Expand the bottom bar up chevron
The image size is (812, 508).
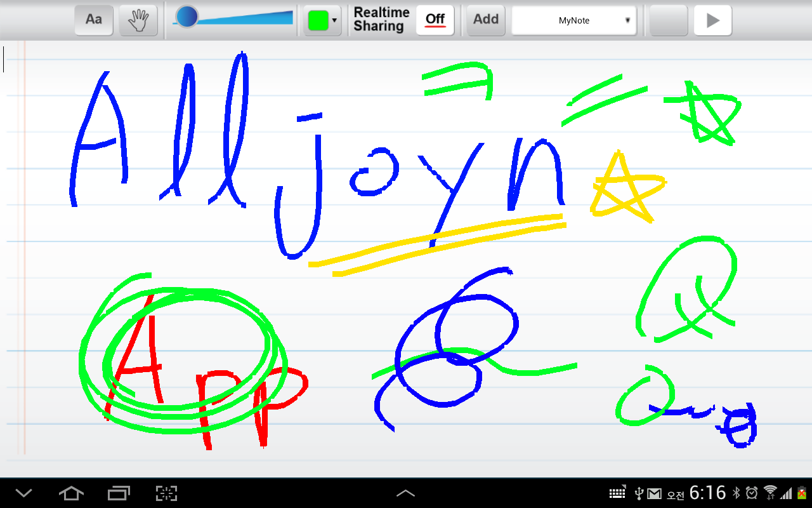pyautogui.click(x=405, y=493)
